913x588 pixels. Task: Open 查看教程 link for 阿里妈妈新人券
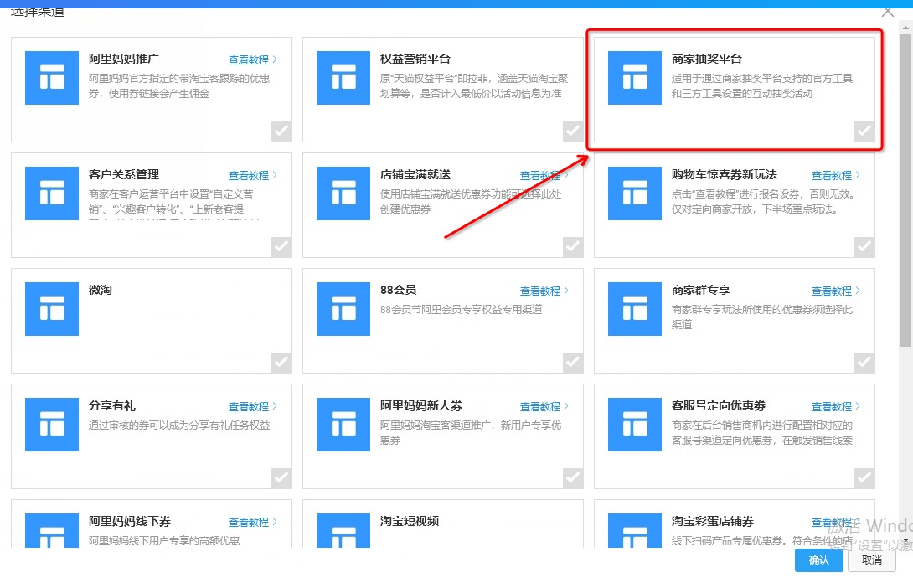coord(544,406)
